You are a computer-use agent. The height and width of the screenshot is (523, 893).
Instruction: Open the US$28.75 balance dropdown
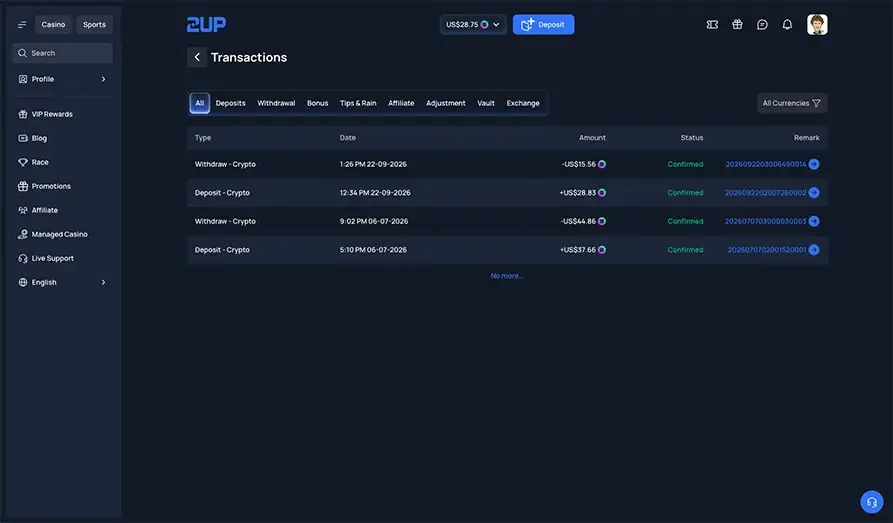[473, 24]
